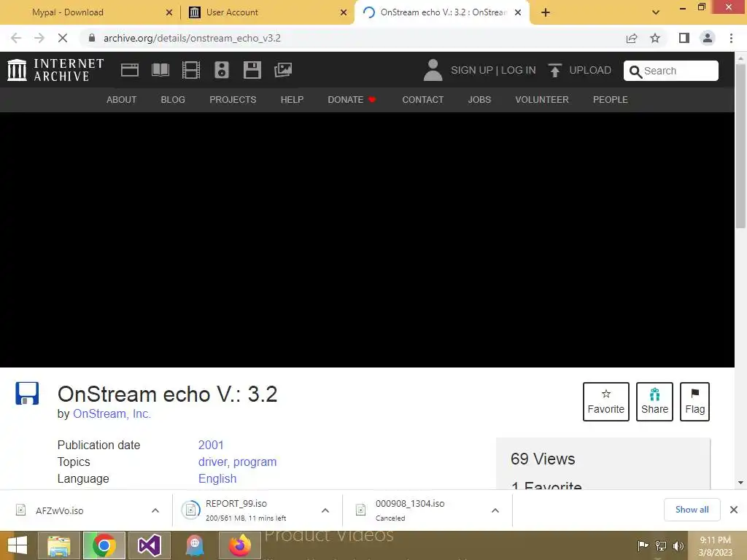Close the User Account tab
Image resolution: width=747 pixels, height=560 pixels.
pyautogui.click(x=344, y=13)
